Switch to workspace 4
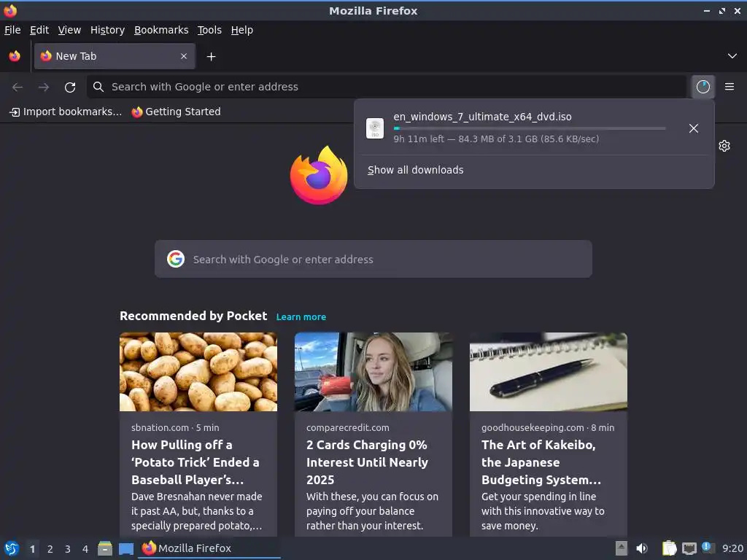Viewport: 747px width, 560px height. 85,549
